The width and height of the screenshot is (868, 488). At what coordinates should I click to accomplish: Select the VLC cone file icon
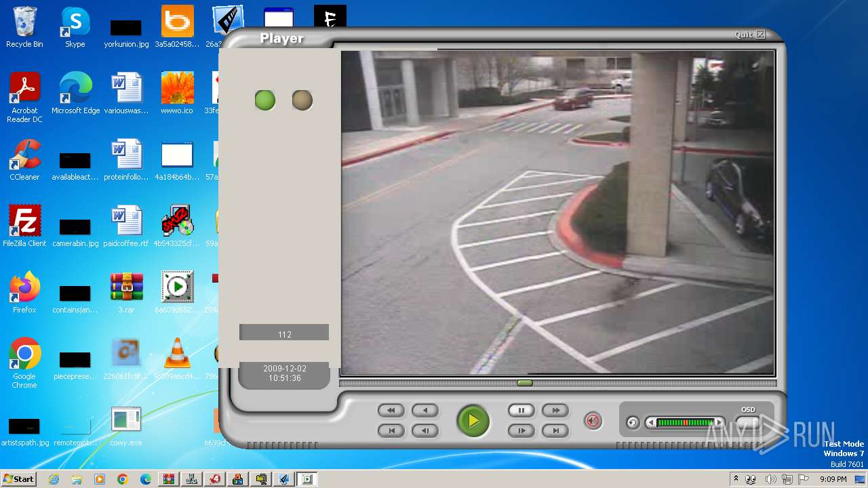point(177,359)
